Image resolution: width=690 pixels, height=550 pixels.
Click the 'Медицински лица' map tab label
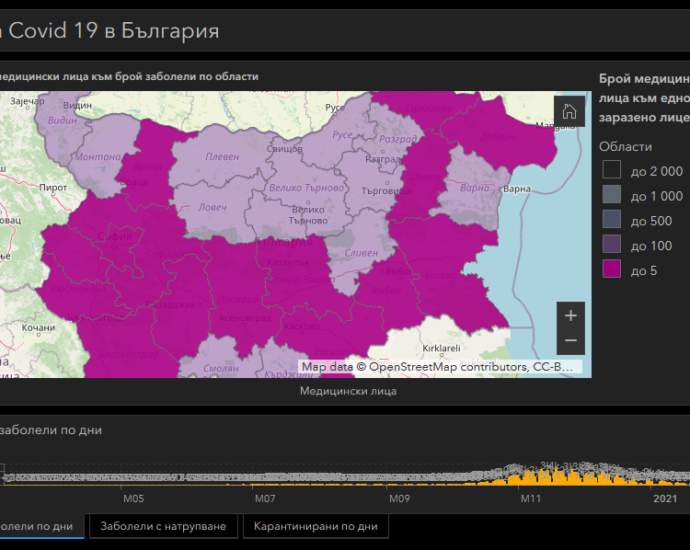click(348, 391)
